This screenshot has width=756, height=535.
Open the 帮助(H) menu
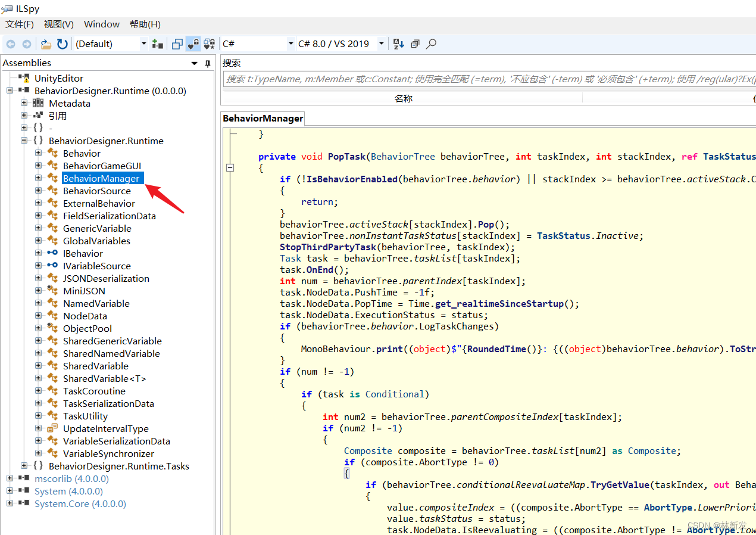pyautogui.click(x=145, y=24)
